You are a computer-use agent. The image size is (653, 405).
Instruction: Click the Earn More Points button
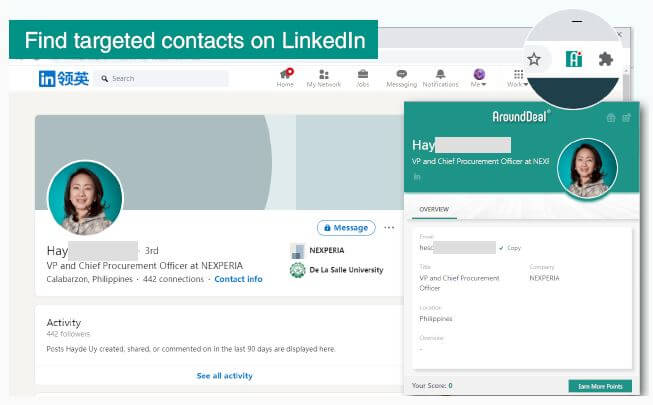[600, 386]
